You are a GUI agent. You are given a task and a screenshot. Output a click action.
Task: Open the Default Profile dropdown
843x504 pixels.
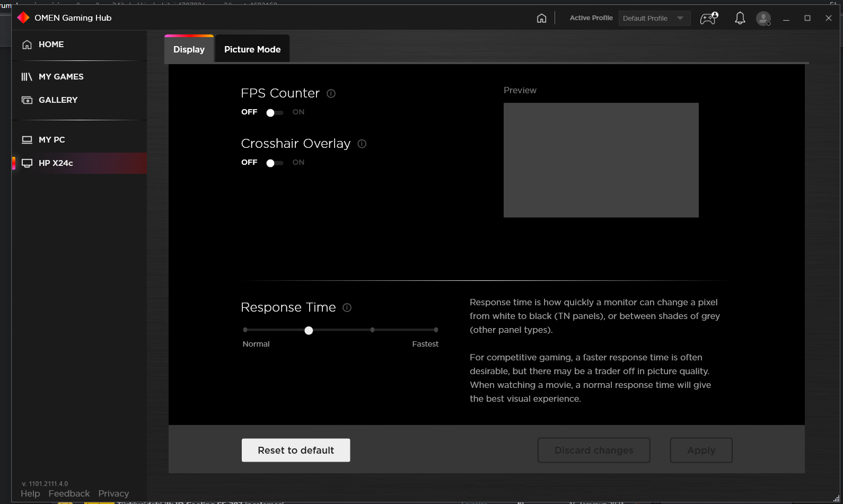click(654, 18)
